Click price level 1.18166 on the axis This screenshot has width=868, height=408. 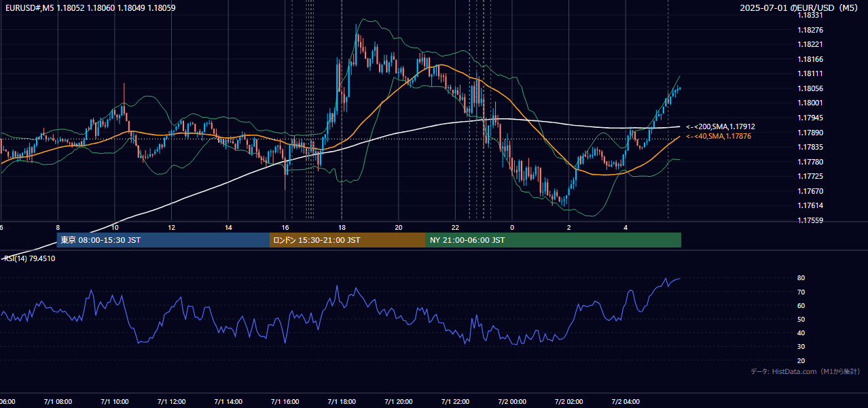tap(810, 59)
